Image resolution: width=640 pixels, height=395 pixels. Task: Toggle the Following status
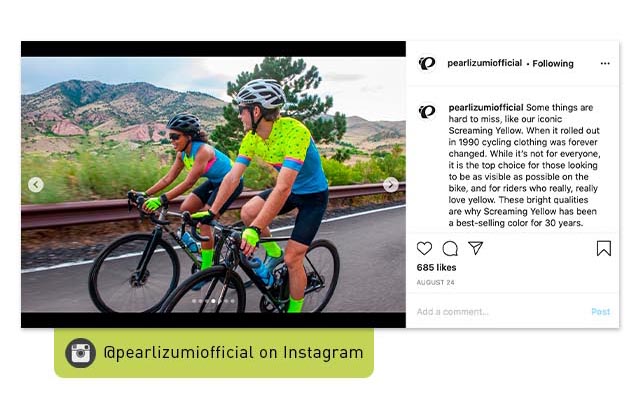[x=553, y=63]
